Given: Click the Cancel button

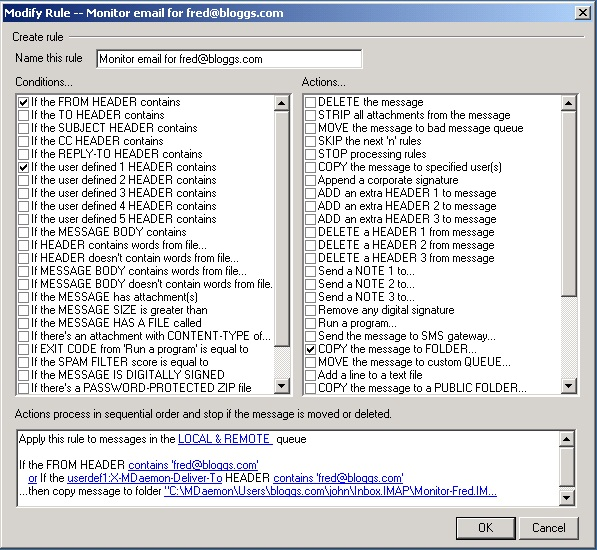Looking at the screenshot, I should tap(549, 528).
